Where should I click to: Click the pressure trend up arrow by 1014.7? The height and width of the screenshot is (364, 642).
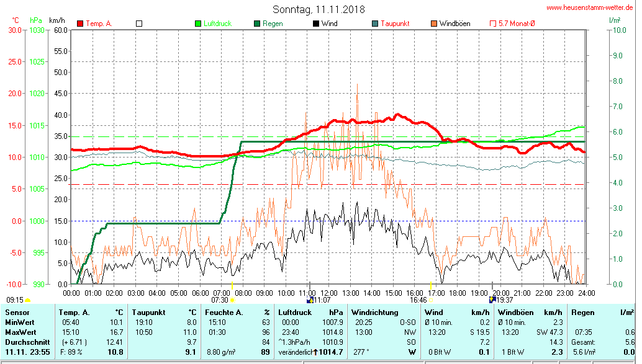(315, 352)
